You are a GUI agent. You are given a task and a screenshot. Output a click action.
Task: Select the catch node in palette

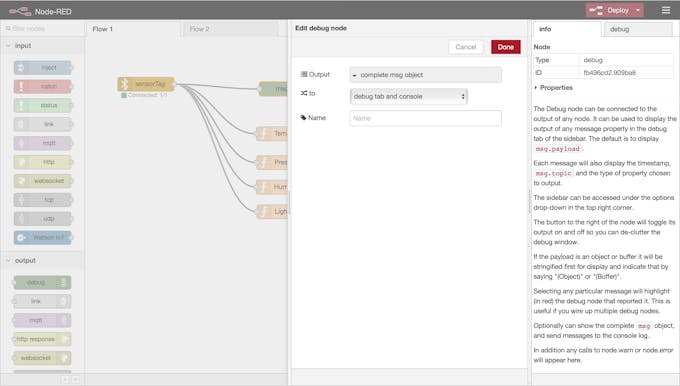coord(42,86)
